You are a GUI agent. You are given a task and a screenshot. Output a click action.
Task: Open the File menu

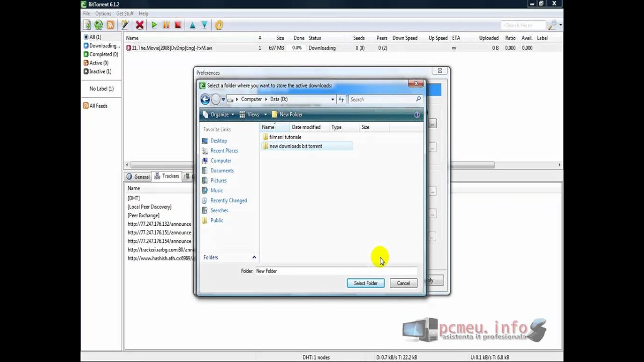coord(87,14)
